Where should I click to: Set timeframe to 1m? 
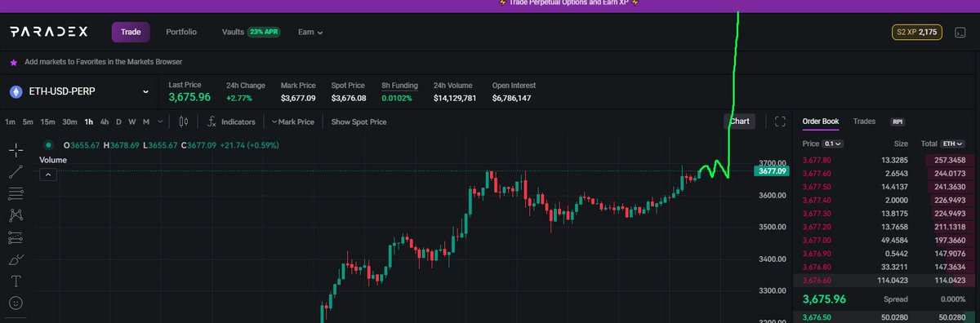(11, 122)
